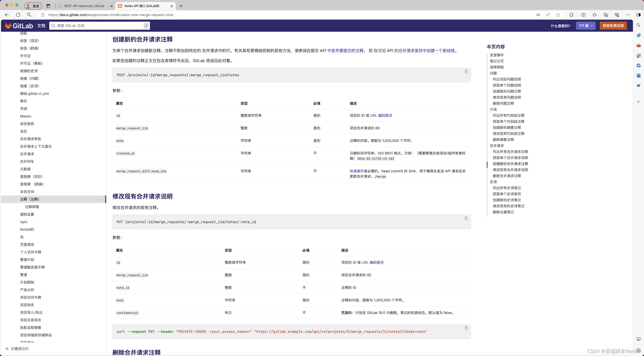Open new browser tab with plus
Image resolution: width=644 pixels, height=356 pixels.
tap(181, 6)
